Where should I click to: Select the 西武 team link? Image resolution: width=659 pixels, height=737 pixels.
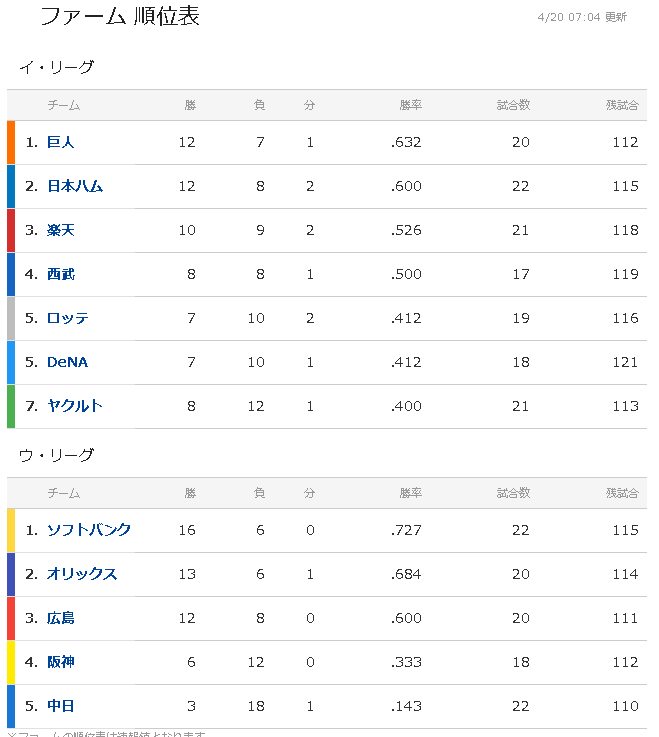(x=61, y=274)
